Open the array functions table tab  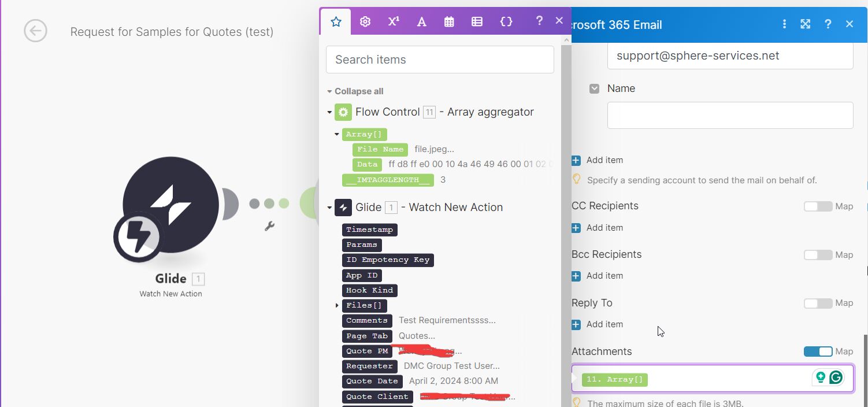tap(477, 21)
